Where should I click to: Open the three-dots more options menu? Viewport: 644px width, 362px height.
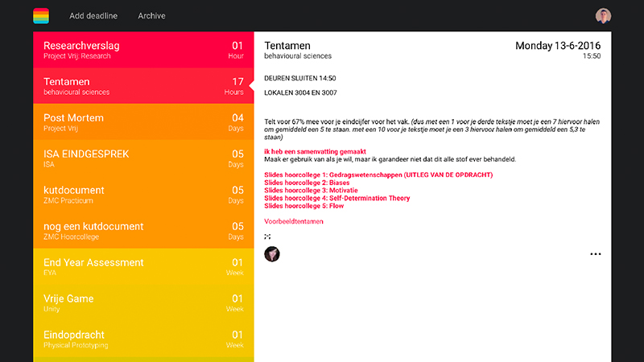point(596,254)
